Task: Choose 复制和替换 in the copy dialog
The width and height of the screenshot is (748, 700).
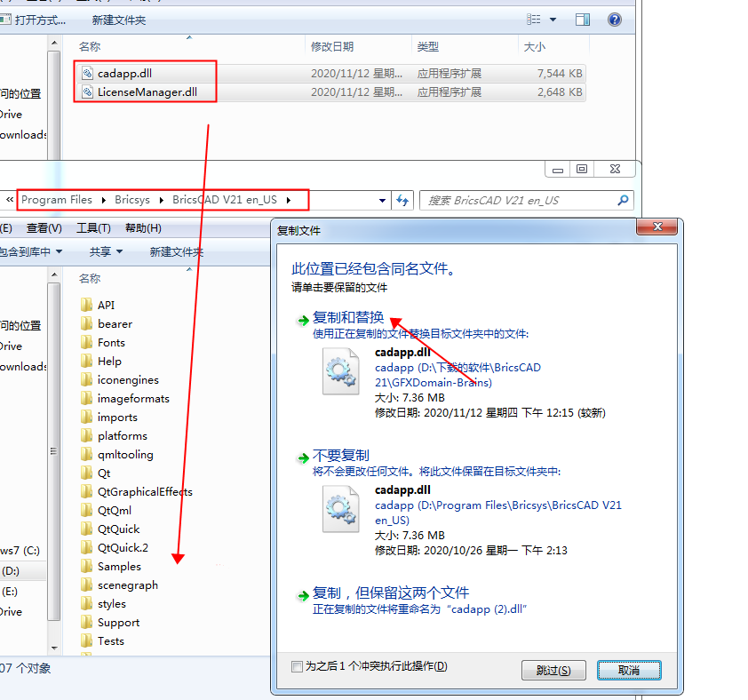Action: pyautogui.click(x=348, y=317)
